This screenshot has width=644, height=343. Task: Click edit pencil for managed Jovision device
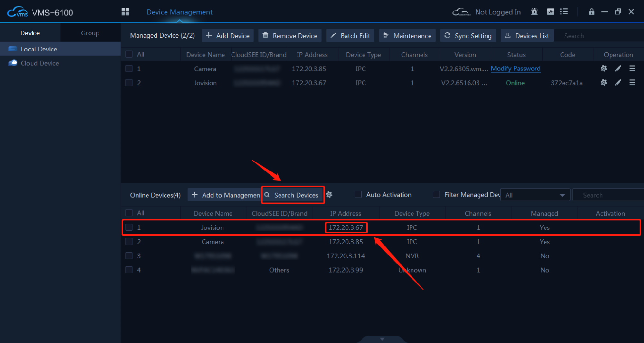click(618, 83)
